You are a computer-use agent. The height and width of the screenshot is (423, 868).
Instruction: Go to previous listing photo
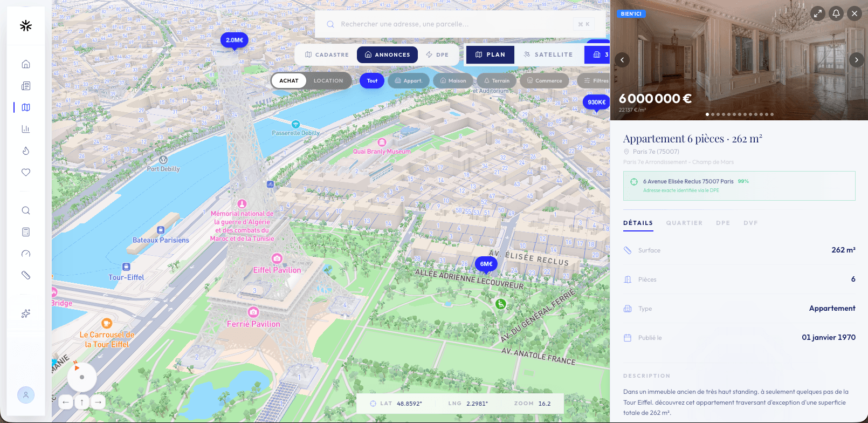click(622, 60)
